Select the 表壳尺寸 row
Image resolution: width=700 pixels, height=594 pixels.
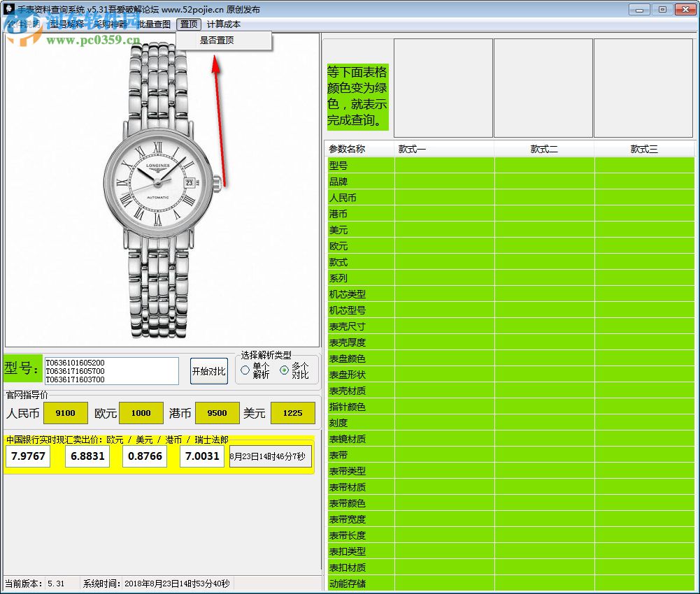point(511,326)
